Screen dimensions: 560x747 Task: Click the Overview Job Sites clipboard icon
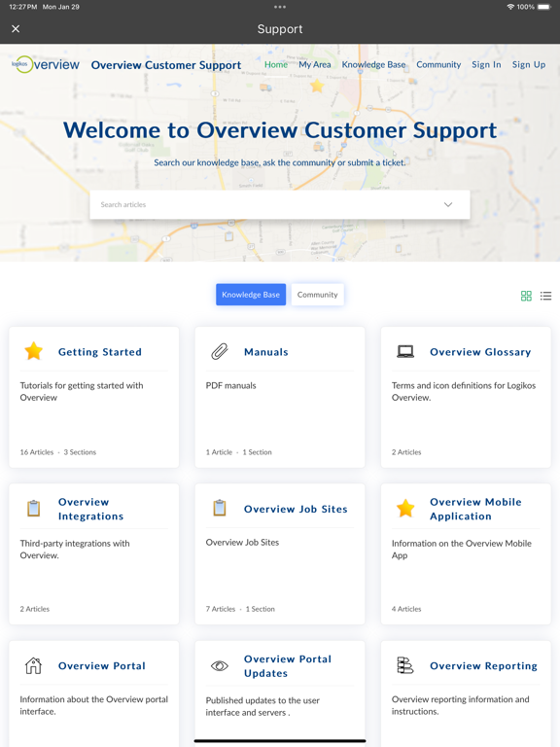(x=220, y=508)
